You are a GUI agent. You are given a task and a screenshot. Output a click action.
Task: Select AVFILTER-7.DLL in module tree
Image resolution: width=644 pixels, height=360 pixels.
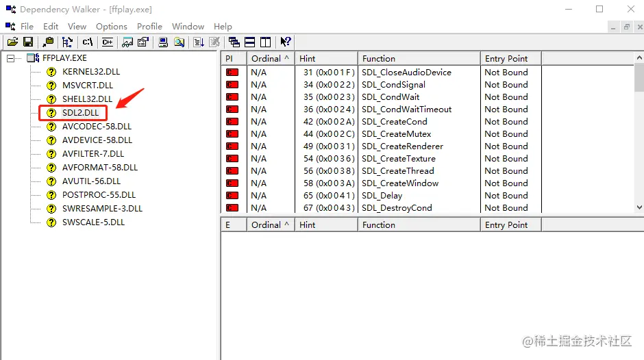click(x=93, y=153)
